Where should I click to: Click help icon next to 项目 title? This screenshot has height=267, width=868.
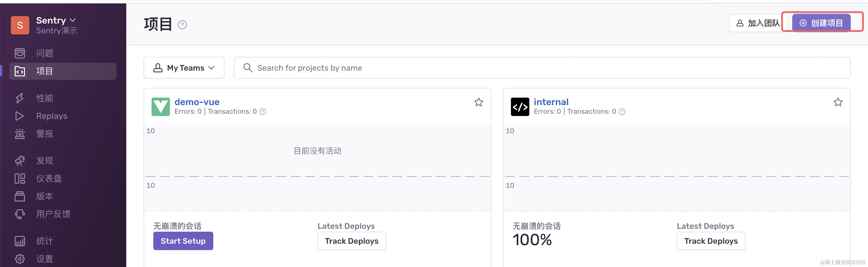pyautogui.click(x=182, y=25)
